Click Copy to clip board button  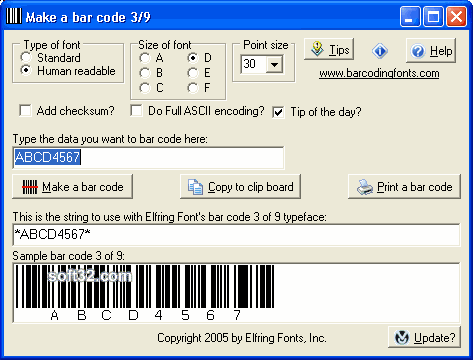(240, 187)
